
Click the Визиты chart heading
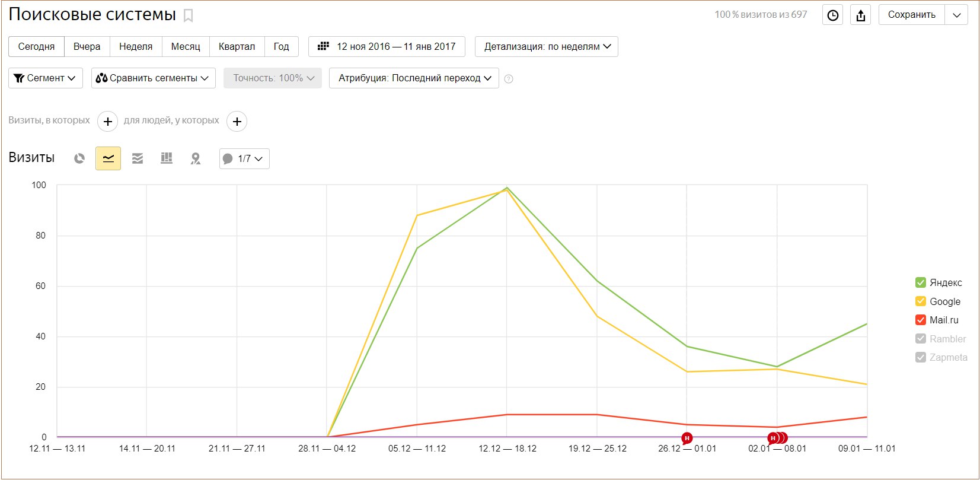pyautogui.click(x=31, y=158)
